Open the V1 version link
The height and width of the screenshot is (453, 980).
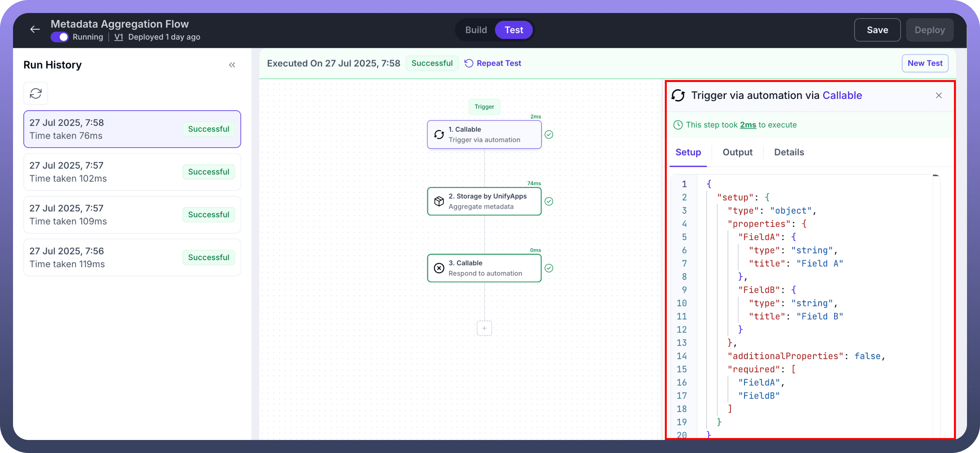point(119,37)
